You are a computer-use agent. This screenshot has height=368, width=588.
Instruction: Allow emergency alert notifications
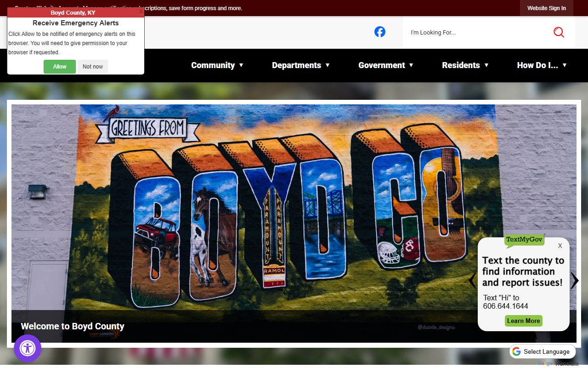(60, 67)
